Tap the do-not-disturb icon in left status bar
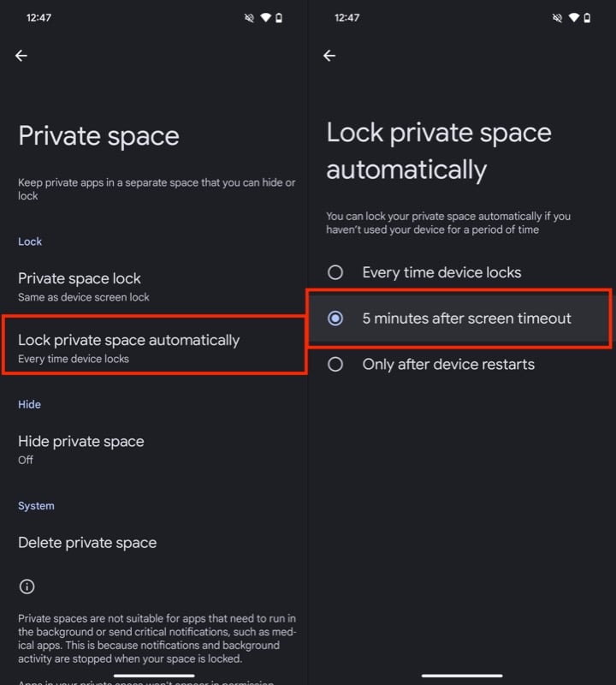 point(249,15)
